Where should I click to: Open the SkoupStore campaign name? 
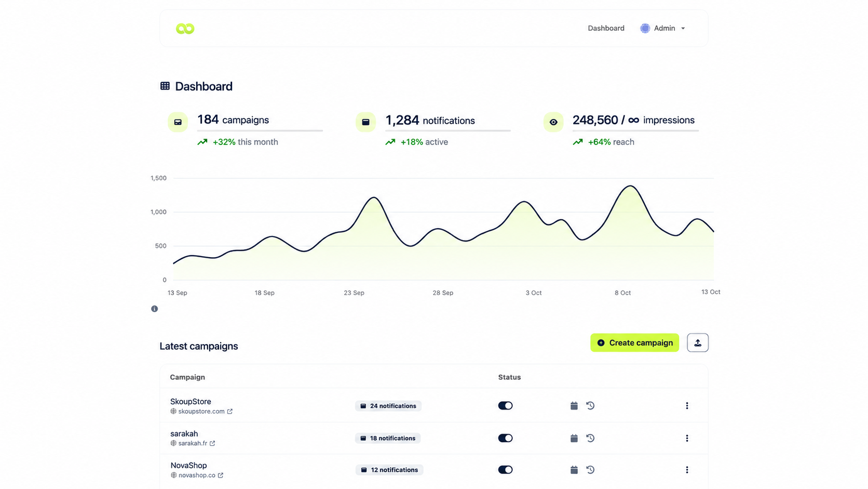191,402
